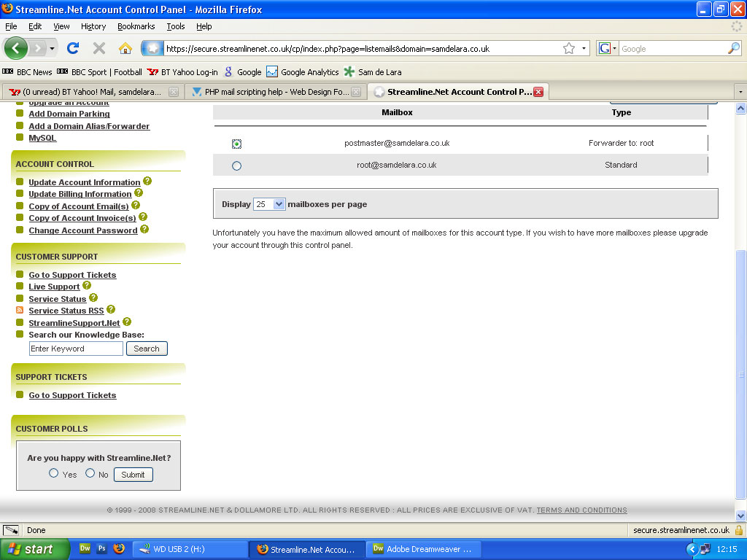747x560 pixels.
Task: Open Terms and Conditions footer link
Action: click(581, 510)
